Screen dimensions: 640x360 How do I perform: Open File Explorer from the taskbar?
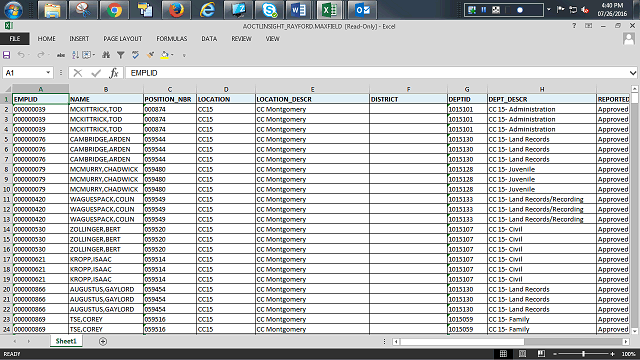click(x=52, y=10)
